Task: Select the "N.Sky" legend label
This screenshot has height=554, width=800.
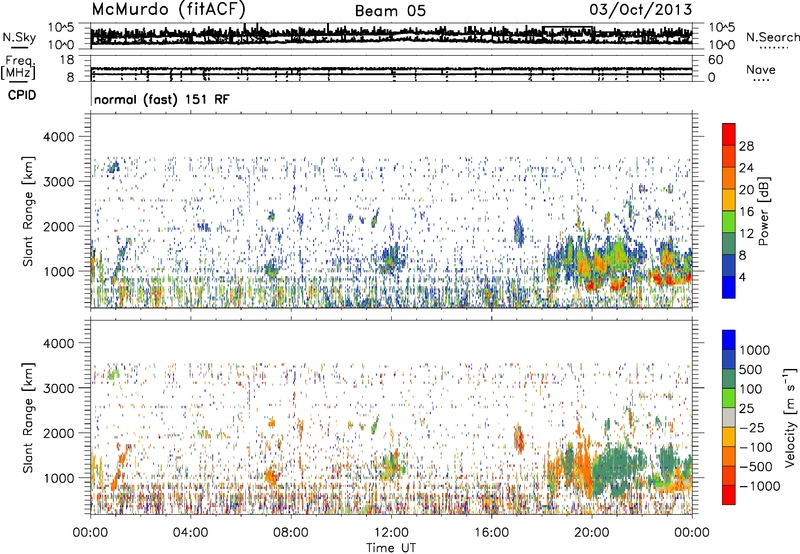Action: pos(19,37)
